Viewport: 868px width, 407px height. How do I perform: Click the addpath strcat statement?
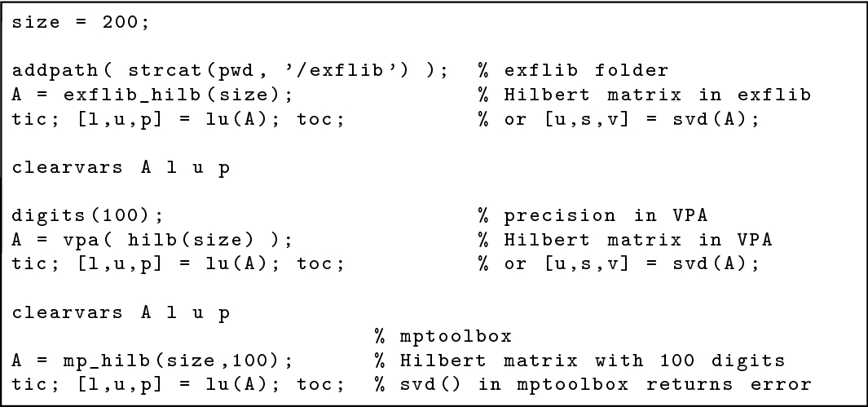pos(230,72)
